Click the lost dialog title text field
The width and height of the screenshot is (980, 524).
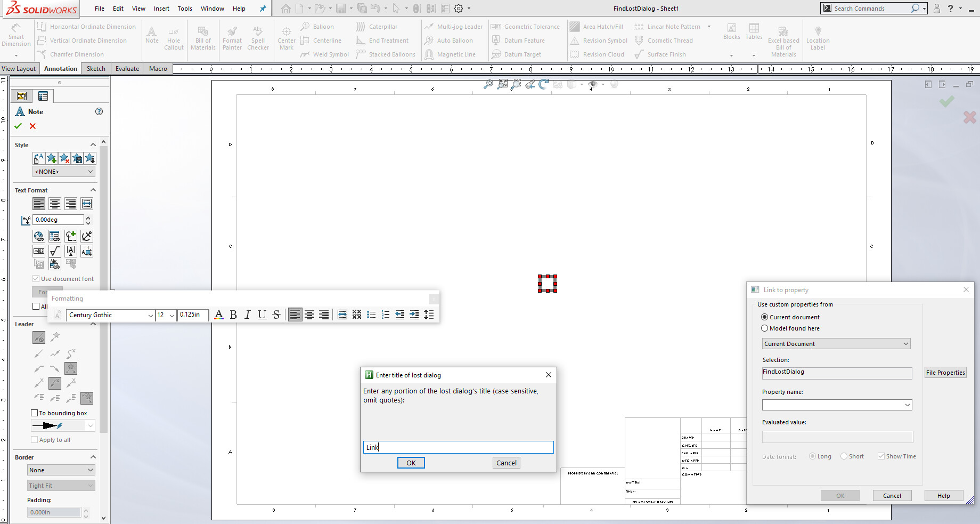point(458,447)
